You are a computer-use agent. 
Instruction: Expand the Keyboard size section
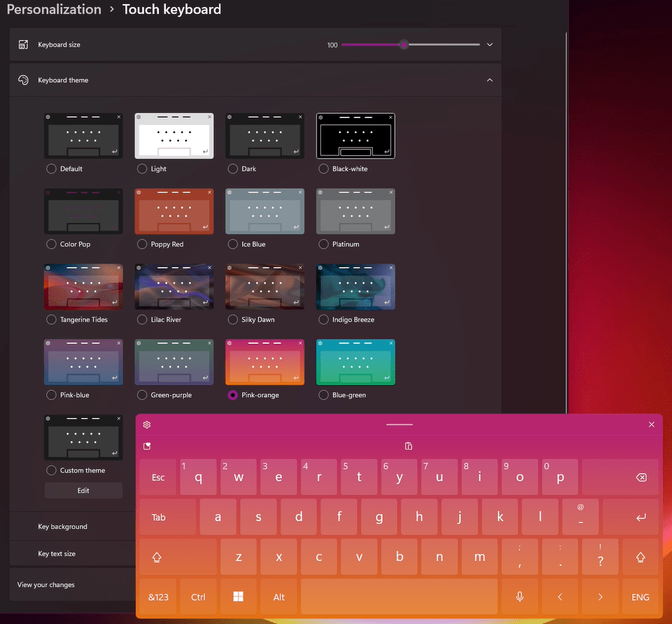tap(490, 44)
